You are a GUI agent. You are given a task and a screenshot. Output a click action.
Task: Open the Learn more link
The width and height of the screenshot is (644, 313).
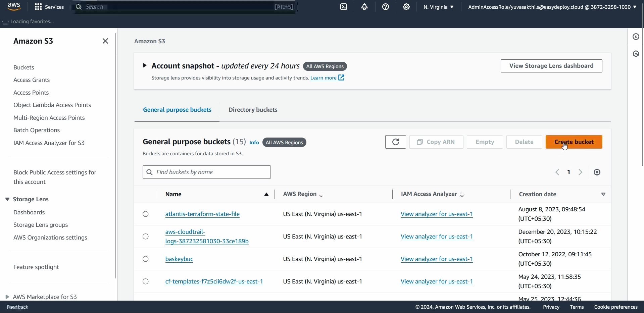[324, 78]
